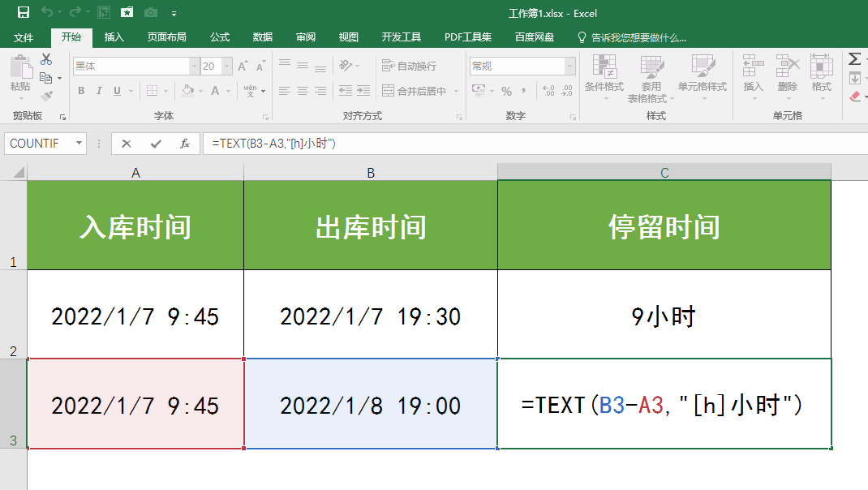Expand the Name Box dropdown arrow

[x=79, y=144]
